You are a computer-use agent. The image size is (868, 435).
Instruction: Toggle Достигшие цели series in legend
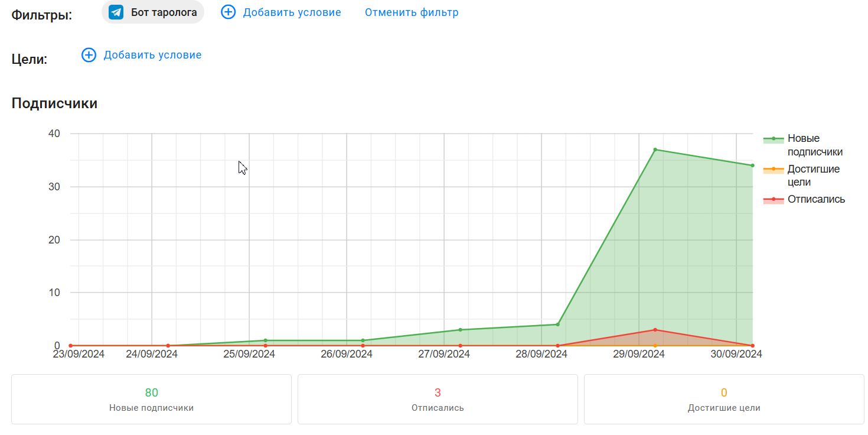(813, 176)
